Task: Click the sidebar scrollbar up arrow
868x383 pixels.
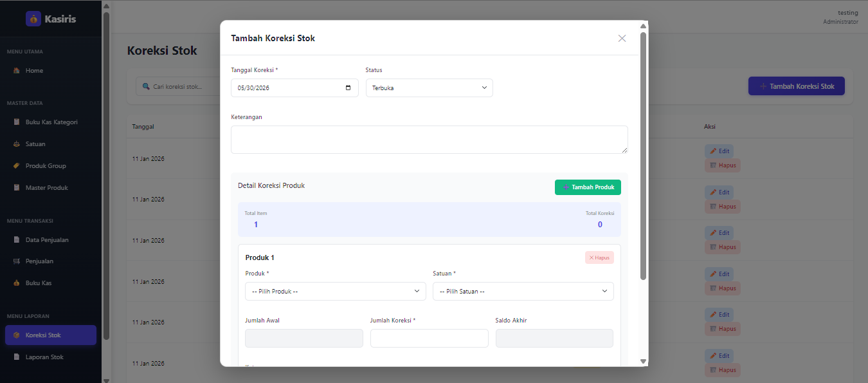Action: [106, 6]
